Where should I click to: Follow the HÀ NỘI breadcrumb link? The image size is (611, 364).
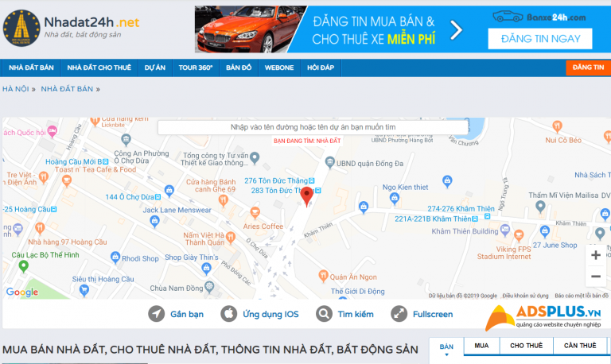[16, 89]
